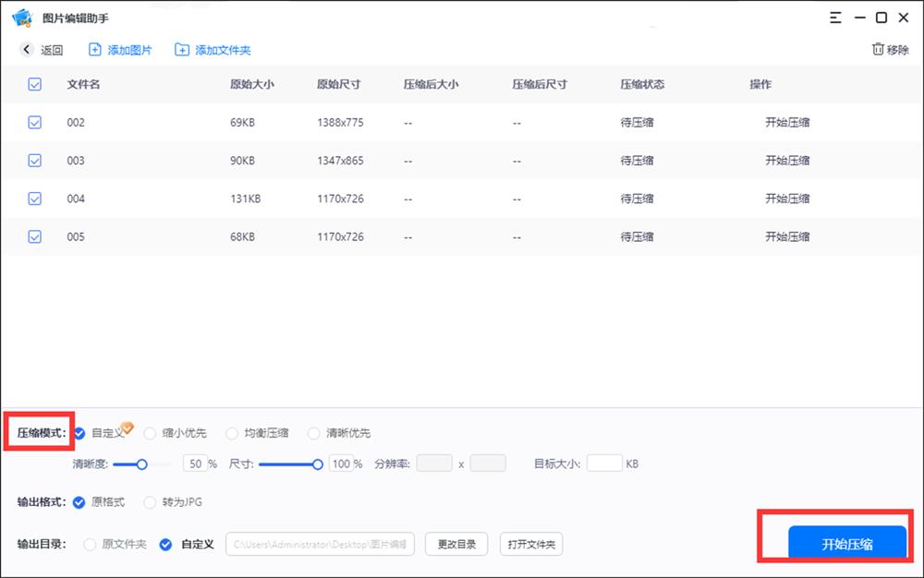Screen dimensions: 924x578
Task: Click the output directory path field
Action: pyautogui.click(x=320, y=544)
